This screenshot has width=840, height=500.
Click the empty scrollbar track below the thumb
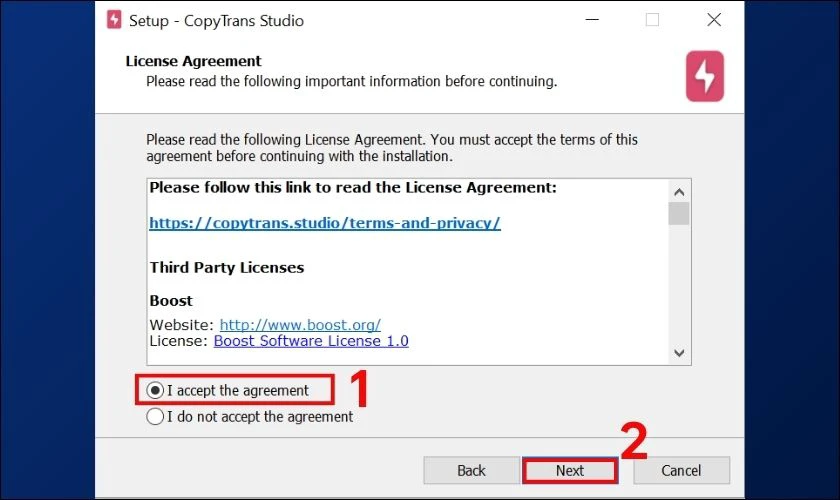(x=679, y=284)
